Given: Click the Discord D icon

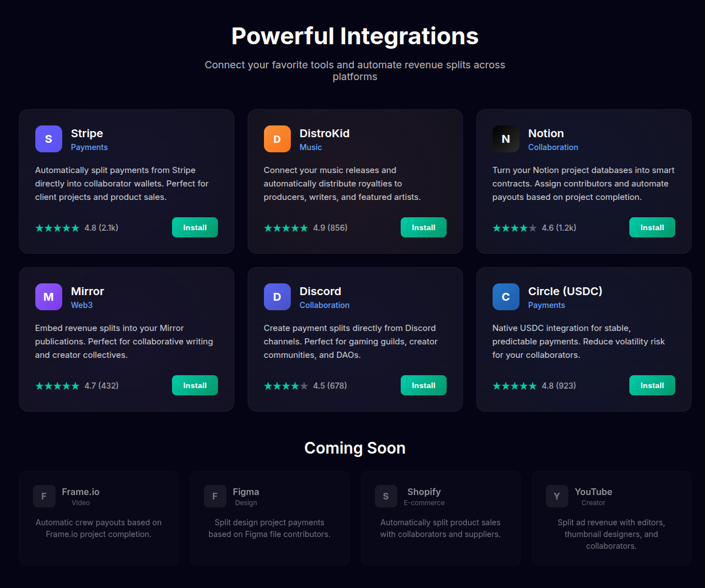Looking at the screenshot, I should point(277,297).
